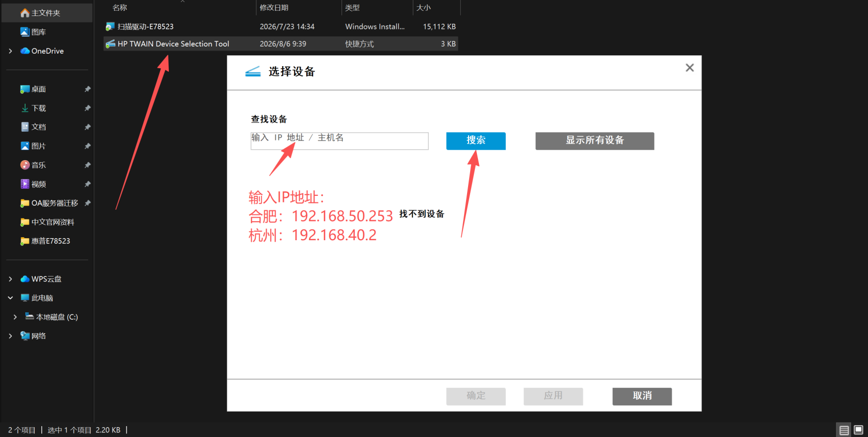Screen dimensions: 868x437
Task: Open the 惠普E78523 folder icon
Action: pos(25,241)
